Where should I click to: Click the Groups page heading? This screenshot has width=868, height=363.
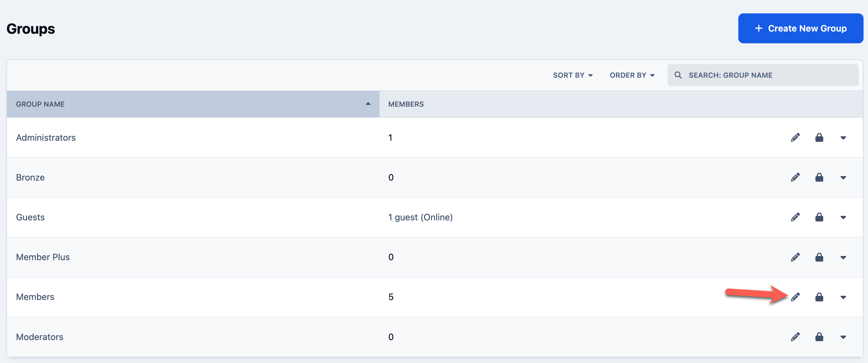point(31,29)
